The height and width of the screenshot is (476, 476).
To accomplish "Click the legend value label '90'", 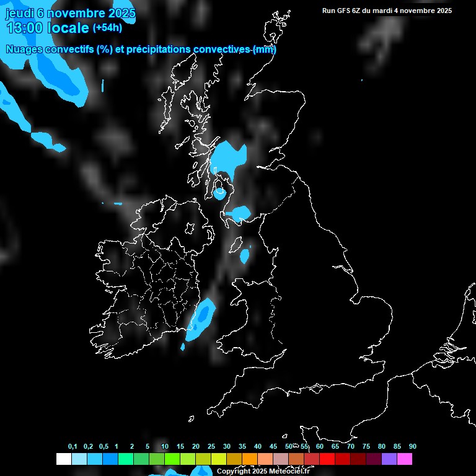I will click(412, 446).
